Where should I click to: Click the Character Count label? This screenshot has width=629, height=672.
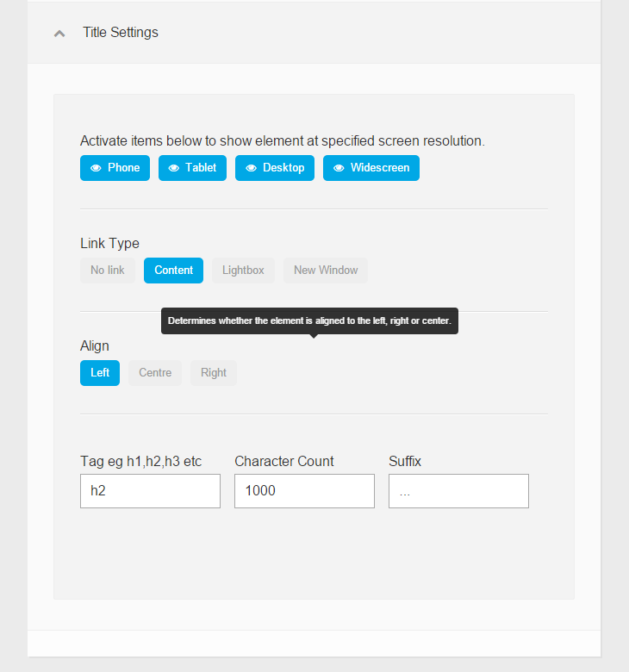tap(283, 461)
